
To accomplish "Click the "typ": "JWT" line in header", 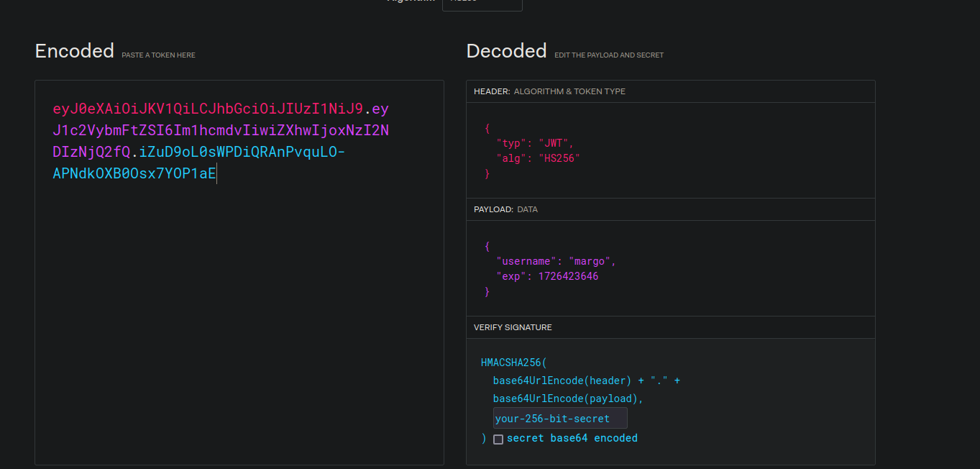I will tap(535, 142).
